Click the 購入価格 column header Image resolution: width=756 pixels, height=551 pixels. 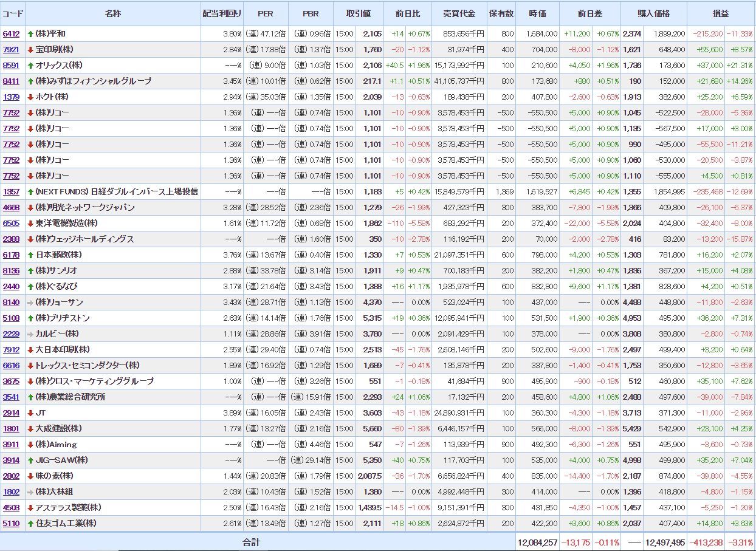[654, 13]
